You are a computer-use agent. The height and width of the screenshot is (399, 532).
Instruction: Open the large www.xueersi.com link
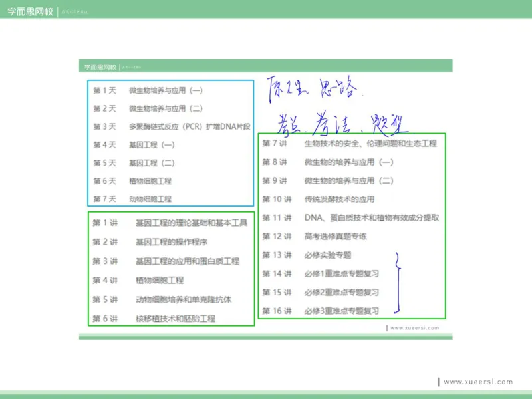point(478,382)
